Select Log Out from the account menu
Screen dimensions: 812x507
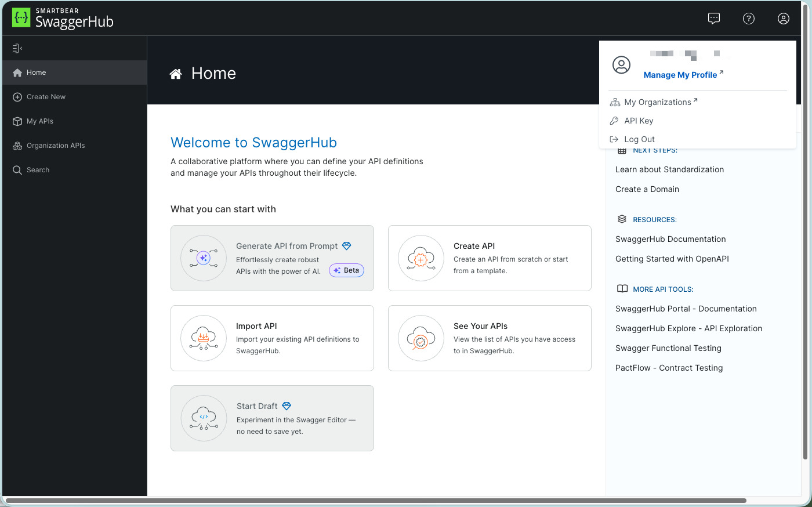(x=639, y=139)
